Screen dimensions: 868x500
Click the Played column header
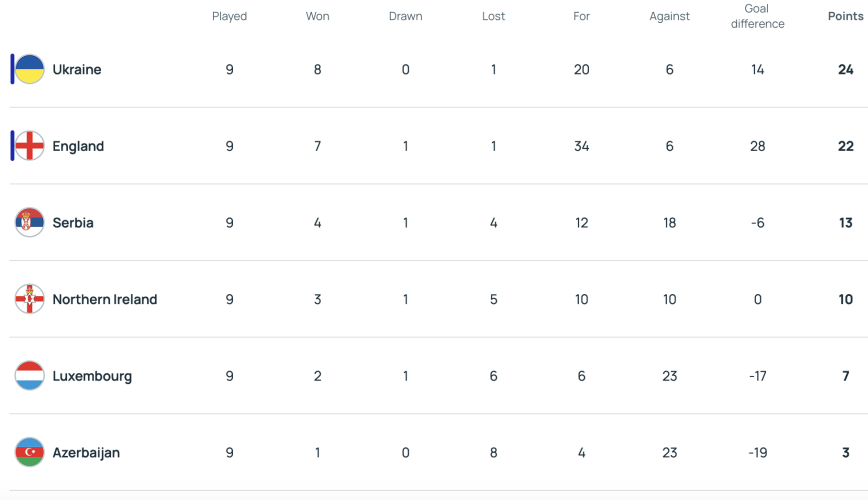[229, 16]
